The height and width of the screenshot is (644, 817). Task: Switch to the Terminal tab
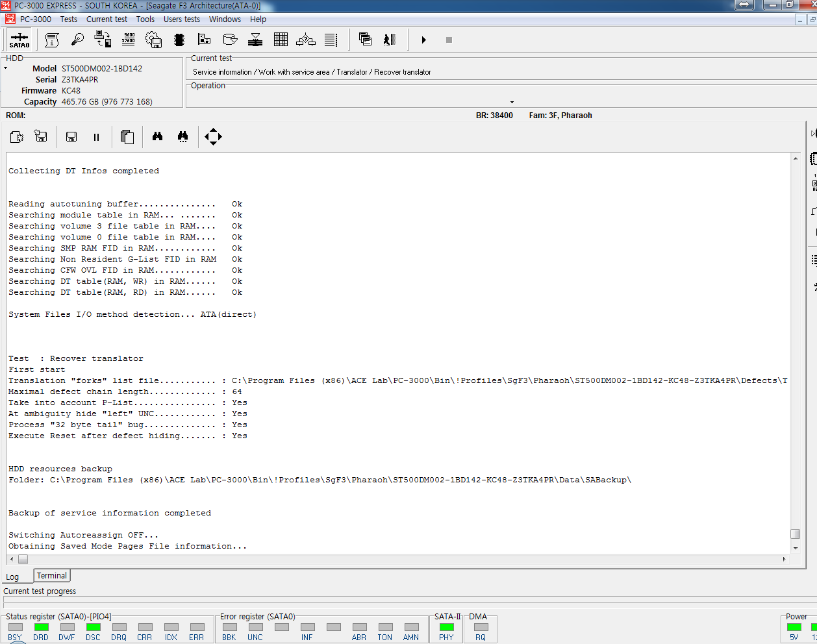[x=52, y=575]
